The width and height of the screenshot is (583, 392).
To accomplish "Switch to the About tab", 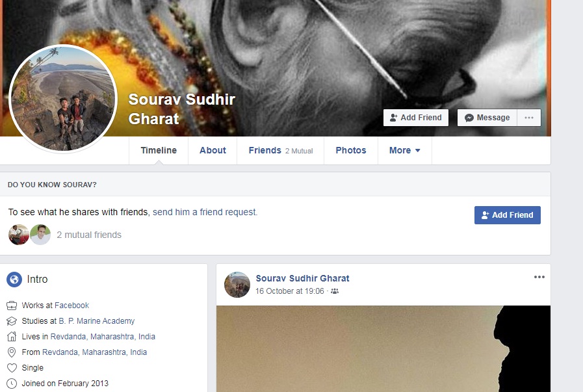I will (213, 151).
